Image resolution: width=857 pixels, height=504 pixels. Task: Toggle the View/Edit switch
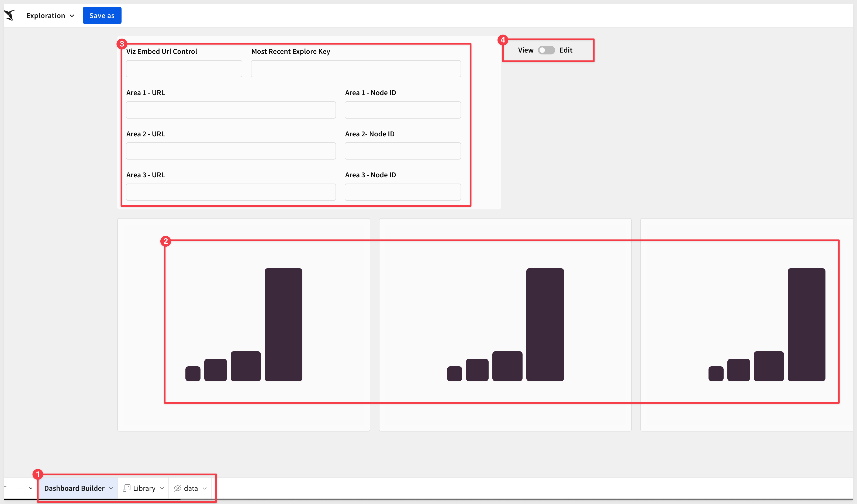pos(546,50)
